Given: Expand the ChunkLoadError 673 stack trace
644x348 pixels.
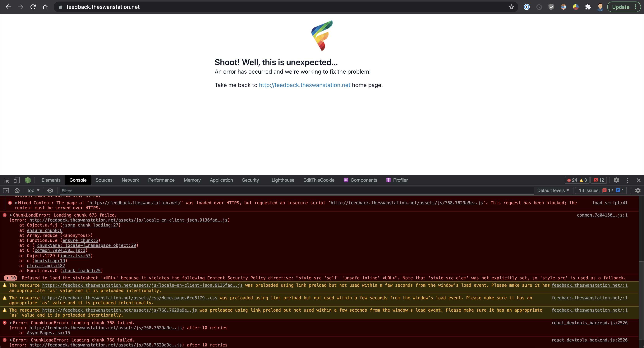Looking at the screenshot, I should (11, 215).
